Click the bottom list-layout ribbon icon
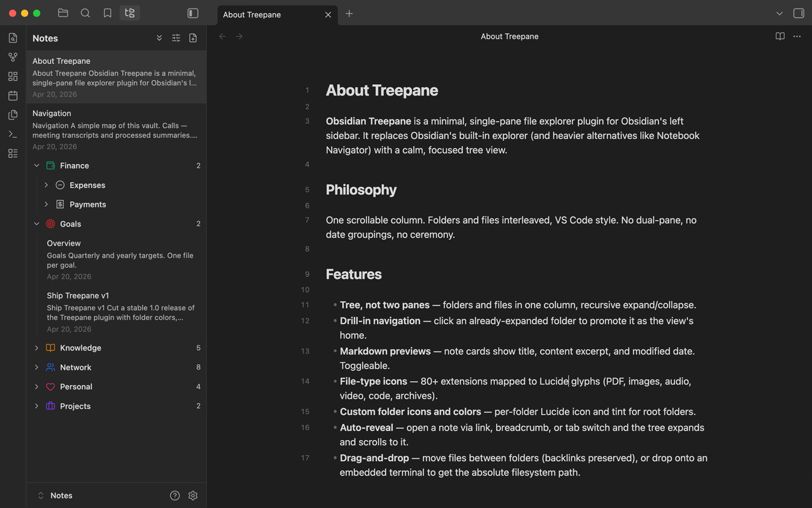 [x=13, y=153]
